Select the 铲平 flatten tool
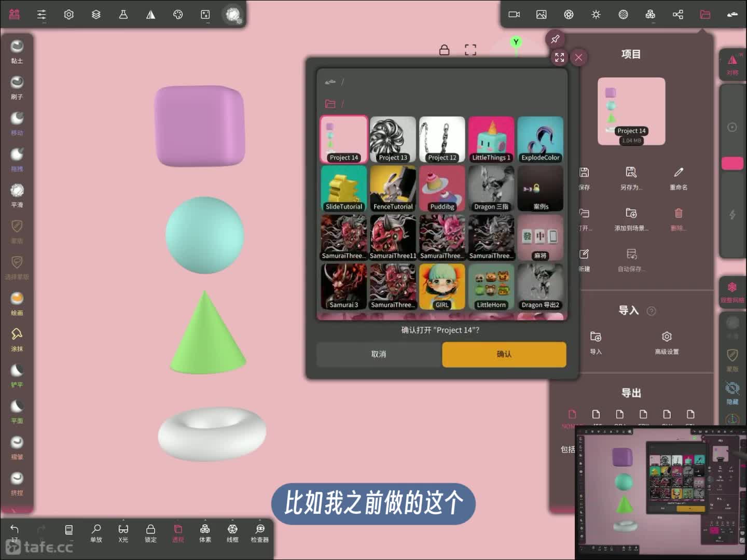The width and height of the screenshot is (747, 560). point(17,375)
